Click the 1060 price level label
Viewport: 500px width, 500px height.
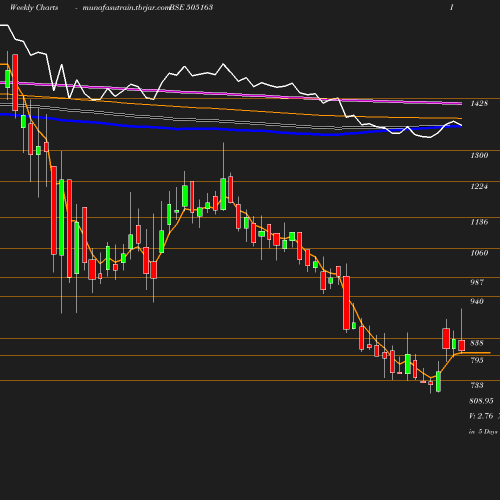point(479,253)
